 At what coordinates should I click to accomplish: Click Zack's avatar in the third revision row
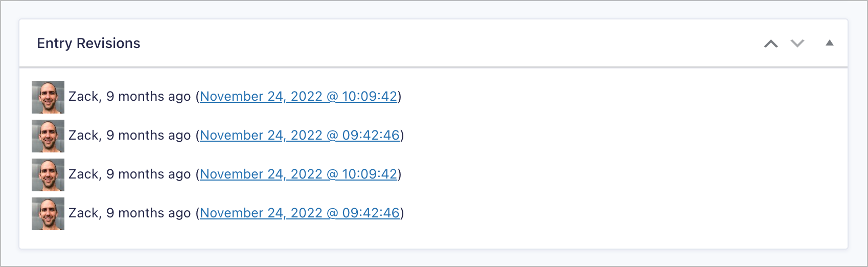48,174
